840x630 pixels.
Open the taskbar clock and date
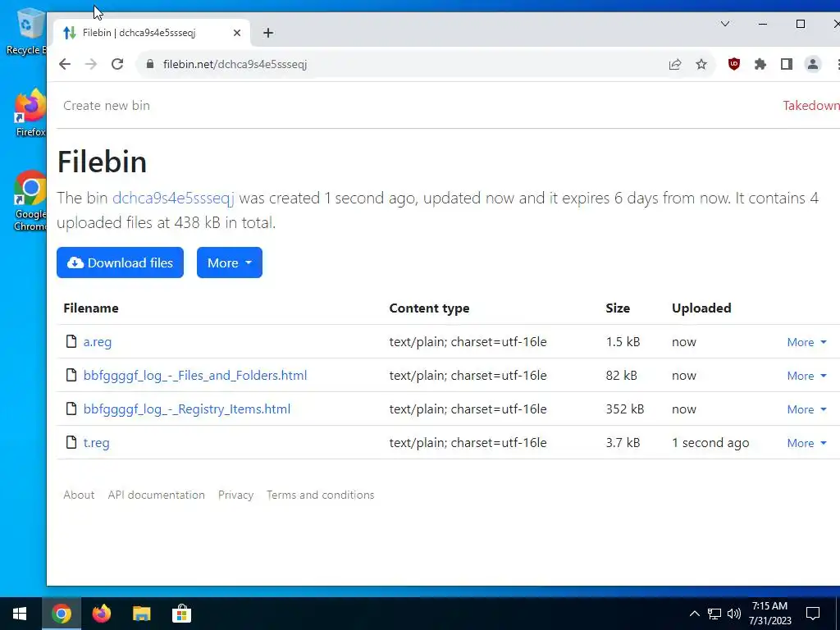point(769,614)
